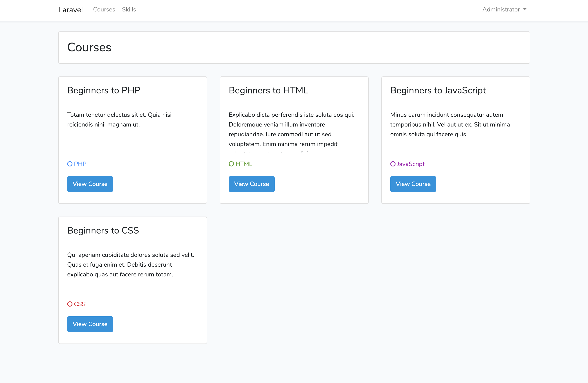View Course for Beginners to PHP
The width and height of the screenshot is (588, 383).
pyautogui.click(x=90, y=184)
